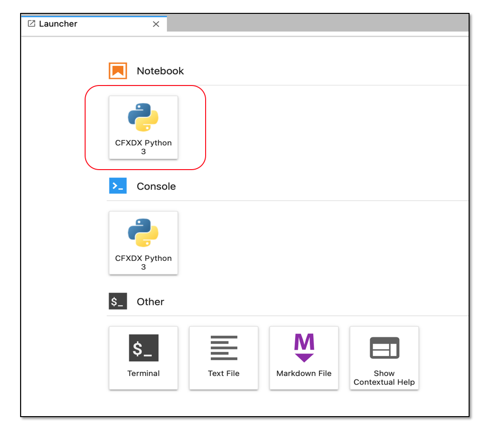
Task: Click the Console section heading text
Action: click(156, 186)
